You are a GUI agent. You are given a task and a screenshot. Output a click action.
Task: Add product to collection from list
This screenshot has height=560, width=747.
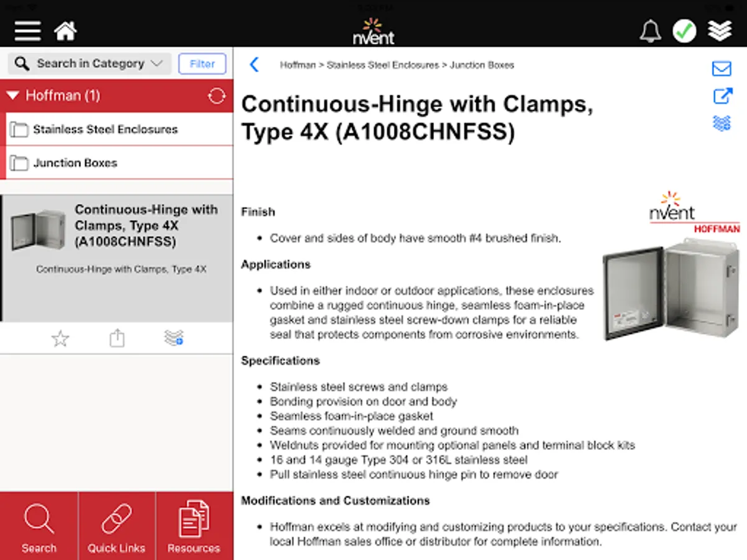174,338
